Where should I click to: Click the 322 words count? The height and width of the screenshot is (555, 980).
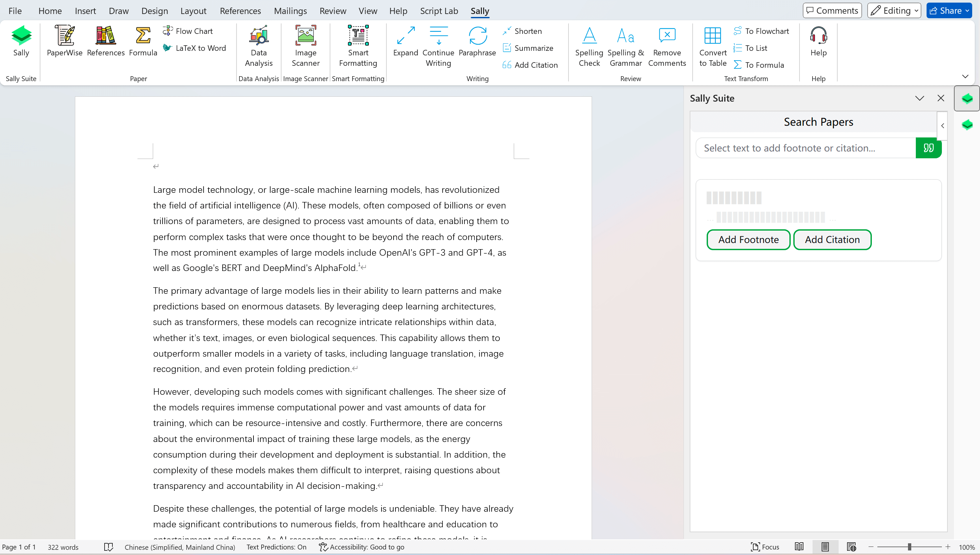point(63,547)
